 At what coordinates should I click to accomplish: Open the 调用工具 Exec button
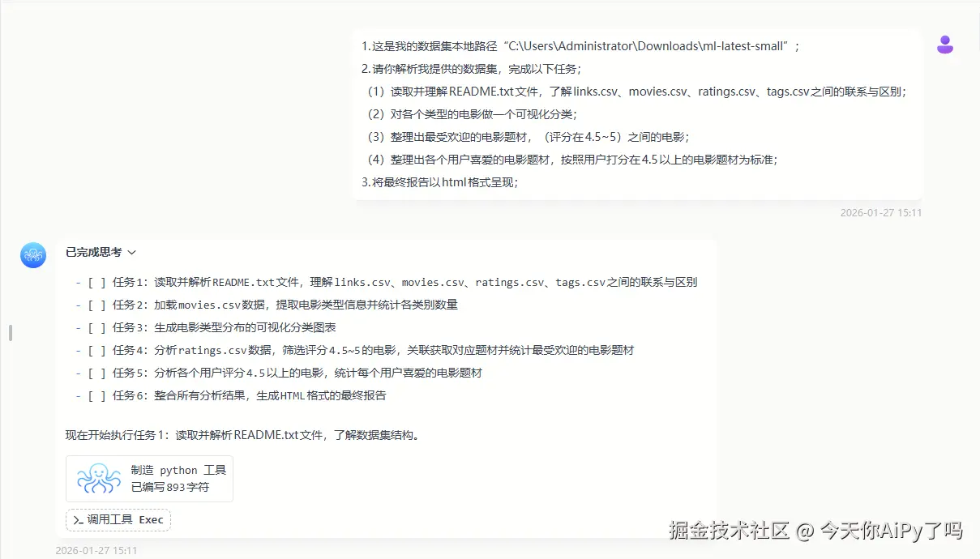pyautogui.click(x=118, y=520)
